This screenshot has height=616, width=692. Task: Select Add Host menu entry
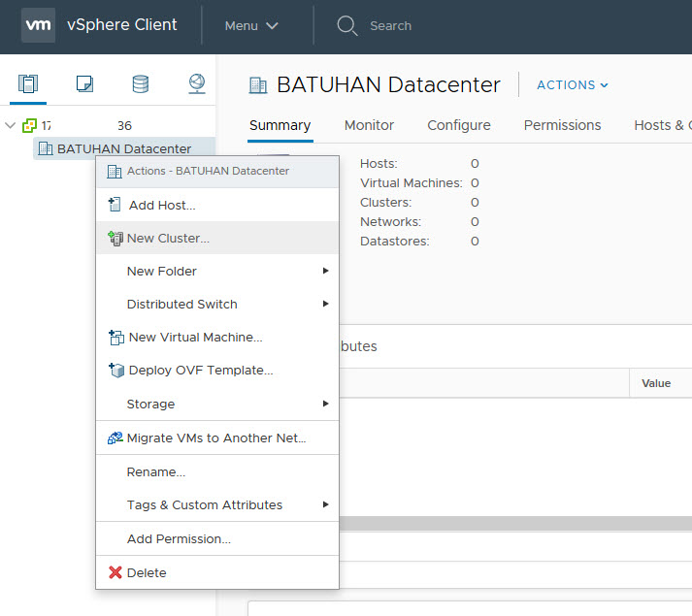[x=162, y=206]
